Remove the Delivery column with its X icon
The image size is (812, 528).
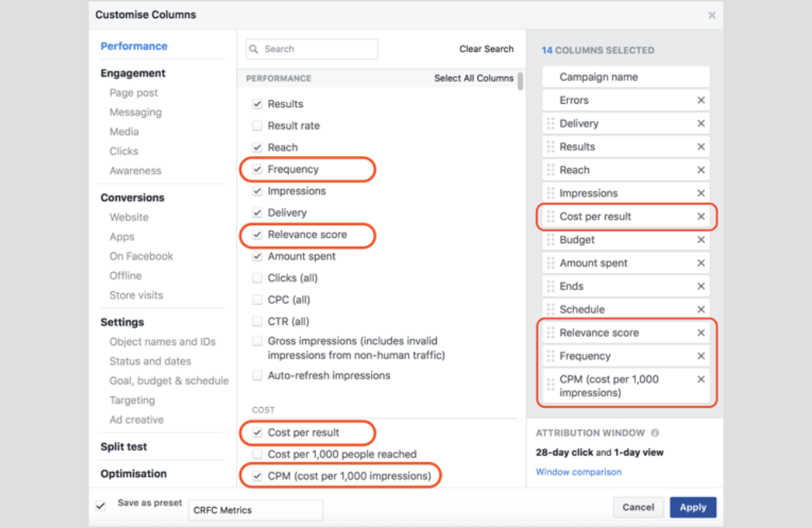point(702,123)
